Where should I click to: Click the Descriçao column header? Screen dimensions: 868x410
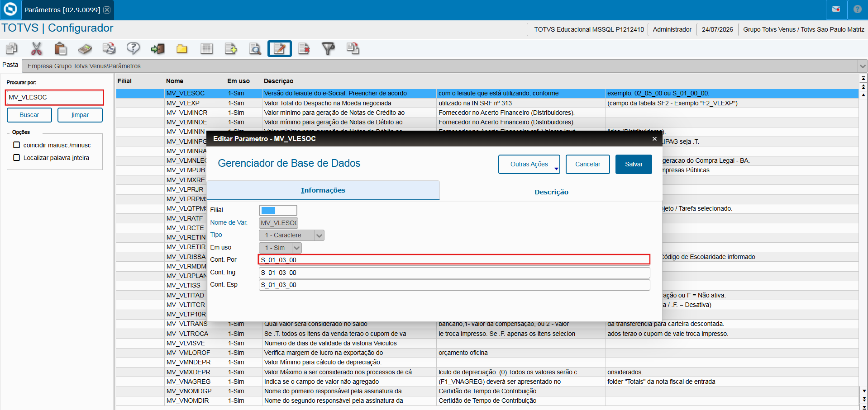tap(279, 81)
